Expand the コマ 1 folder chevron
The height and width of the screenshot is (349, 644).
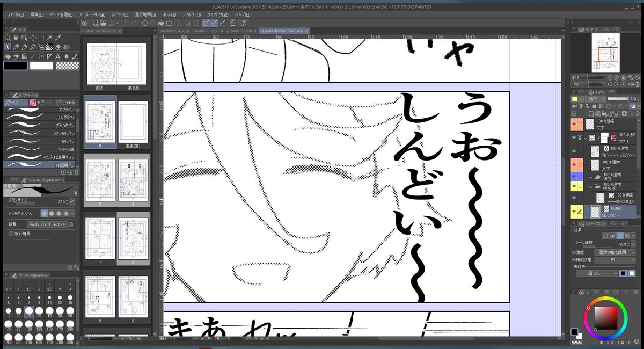click(586, 137)
